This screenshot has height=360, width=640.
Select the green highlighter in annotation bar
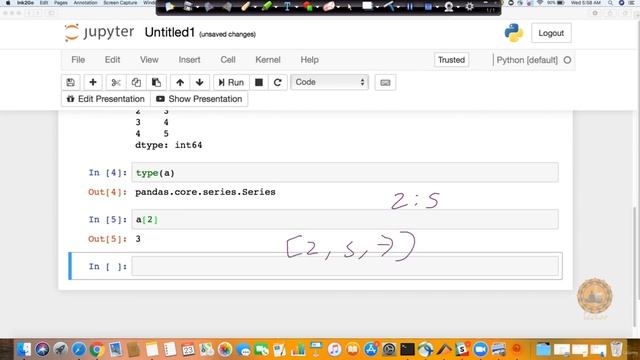(x=267, y=6)
